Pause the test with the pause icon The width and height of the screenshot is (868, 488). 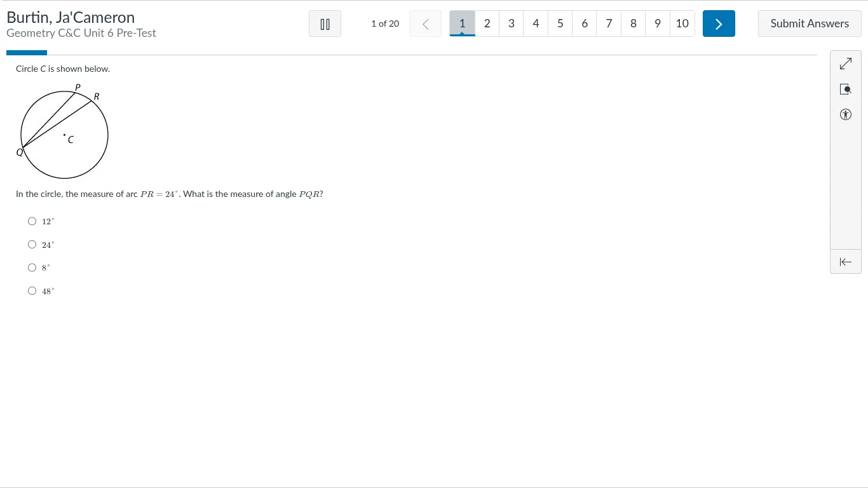[x=325, y=24]
